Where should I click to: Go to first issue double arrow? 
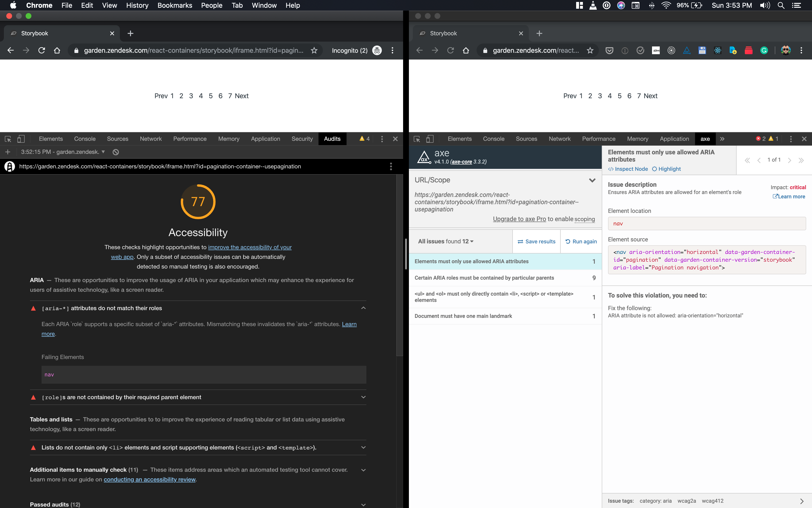coord(747,160)
